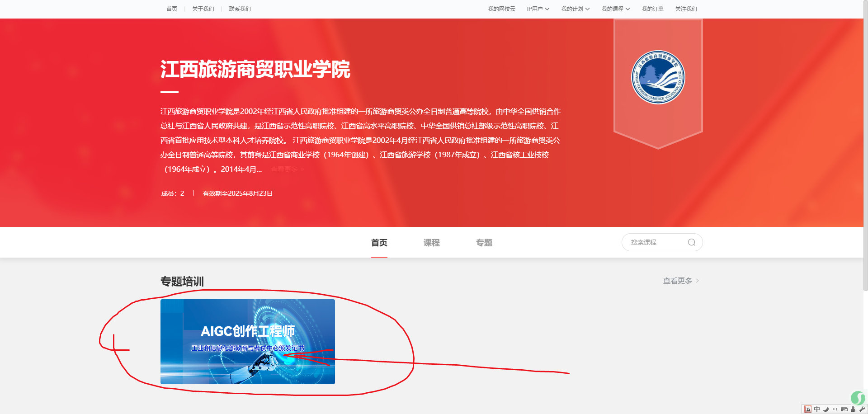Click the 江西旅游商贸职业学院 title
This screenshot has height=414, width=868.
255,69
